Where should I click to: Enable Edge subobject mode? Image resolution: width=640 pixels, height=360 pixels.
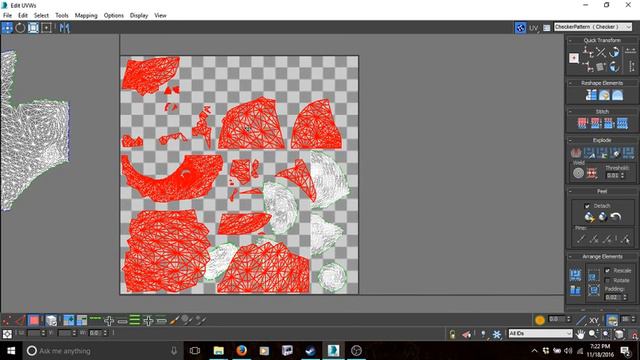(20, 320)
